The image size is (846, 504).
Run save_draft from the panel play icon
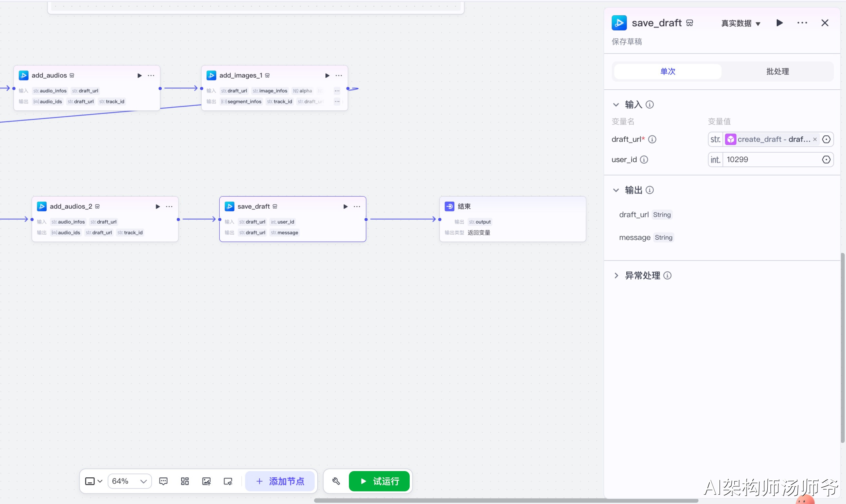pyautogui.click(x=779, y=23)
